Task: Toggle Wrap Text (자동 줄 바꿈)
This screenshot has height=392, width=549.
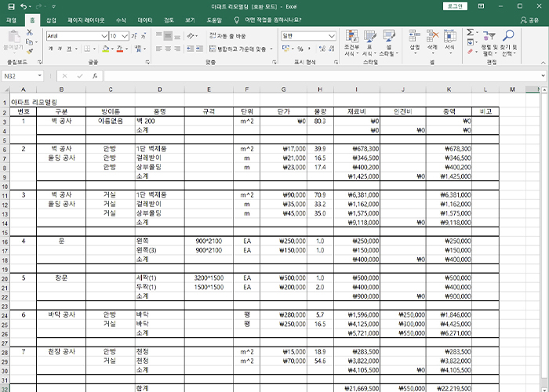Action: [x=227, y=36]
